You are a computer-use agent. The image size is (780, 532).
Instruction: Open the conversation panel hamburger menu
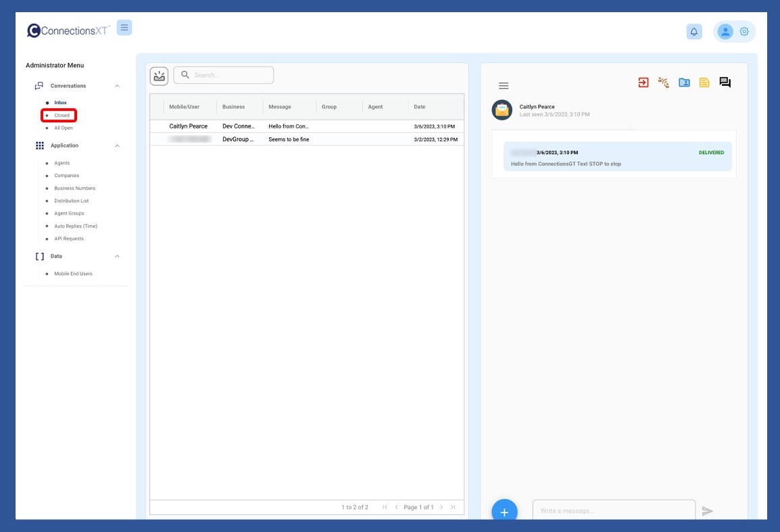coord(504,86)
